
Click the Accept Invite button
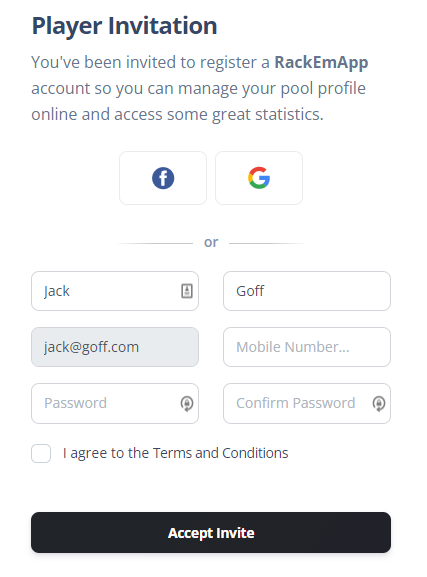[x=211, y=532]
